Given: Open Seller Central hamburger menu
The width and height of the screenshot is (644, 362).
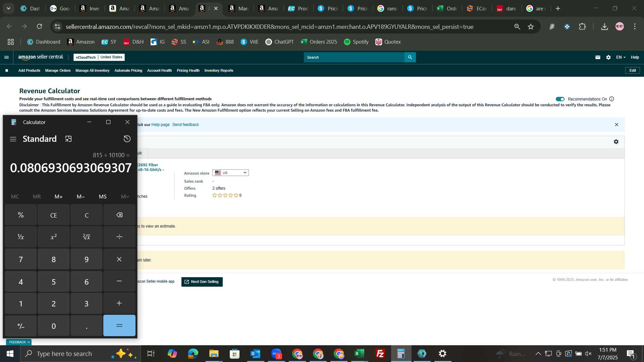Looking at the screenshot, I should coord(6,57).
